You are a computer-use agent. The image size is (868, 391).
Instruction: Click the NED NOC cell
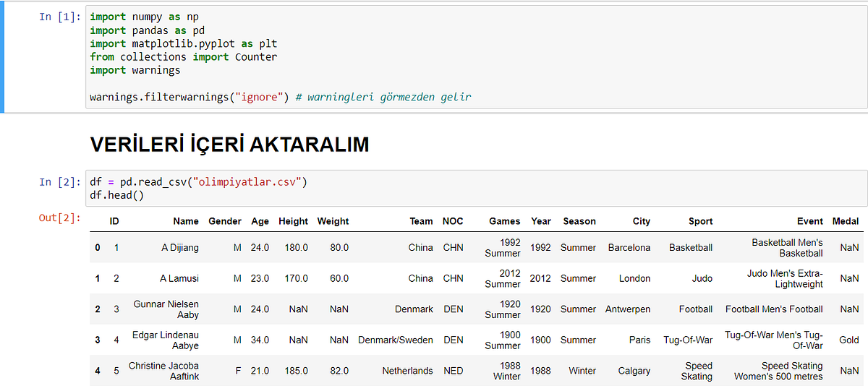454,371
